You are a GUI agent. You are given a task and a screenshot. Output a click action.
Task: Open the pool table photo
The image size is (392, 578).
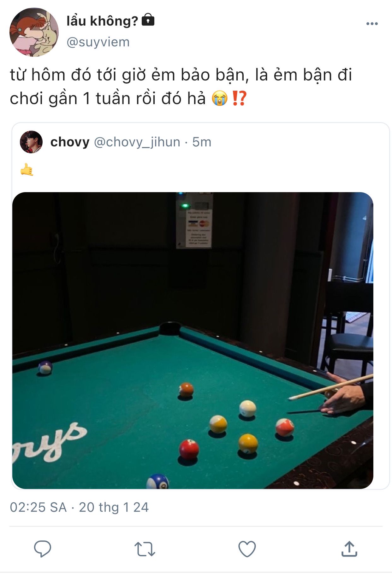tap(193, 340)
